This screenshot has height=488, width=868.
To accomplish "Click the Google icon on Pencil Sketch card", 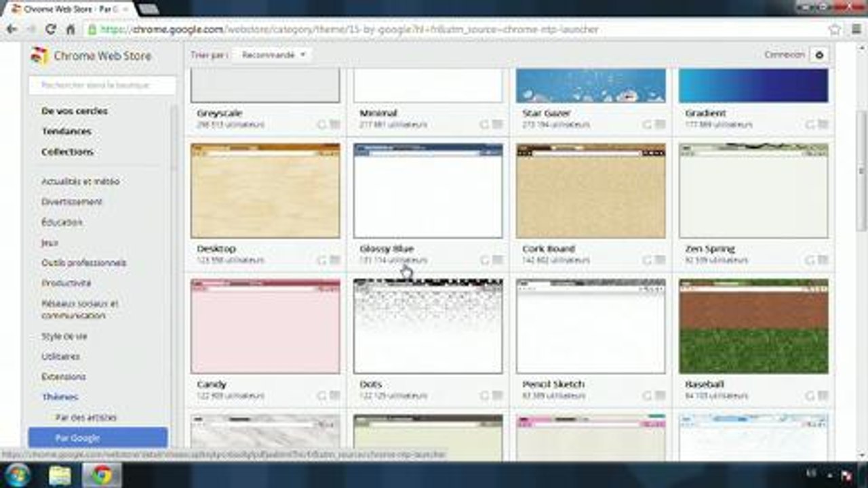I will 648,396.
